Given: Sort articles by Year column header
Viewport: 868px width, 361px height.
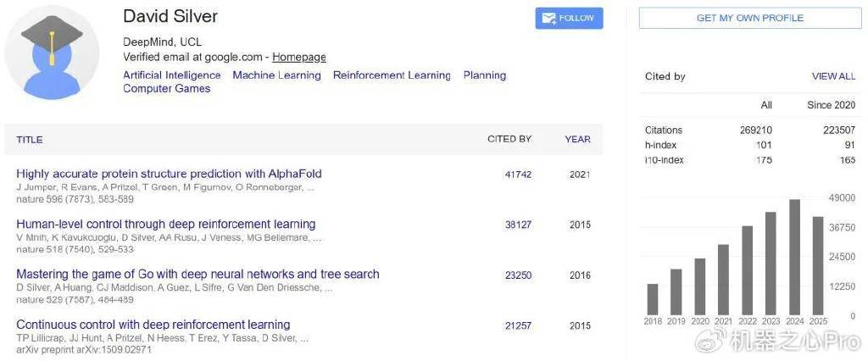Looking at the screenshot, I should 577,139.
